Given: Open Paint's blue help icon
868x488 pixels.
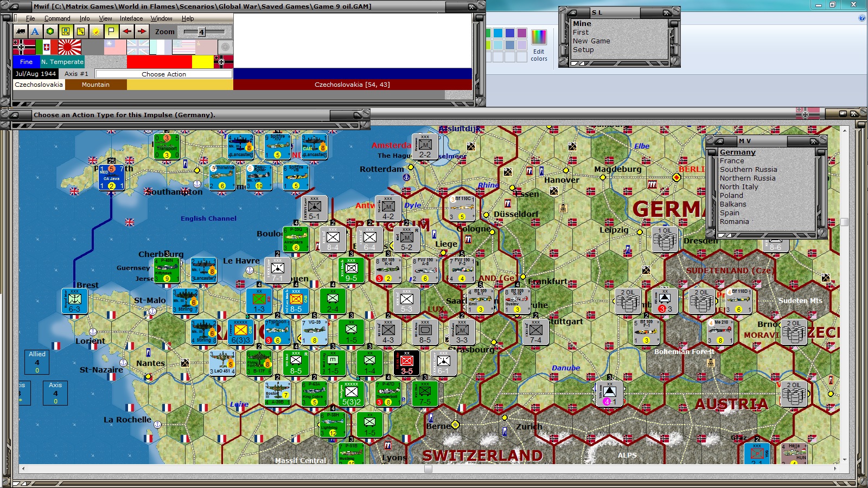Looking at the screenshot, I should coord(862,18).
